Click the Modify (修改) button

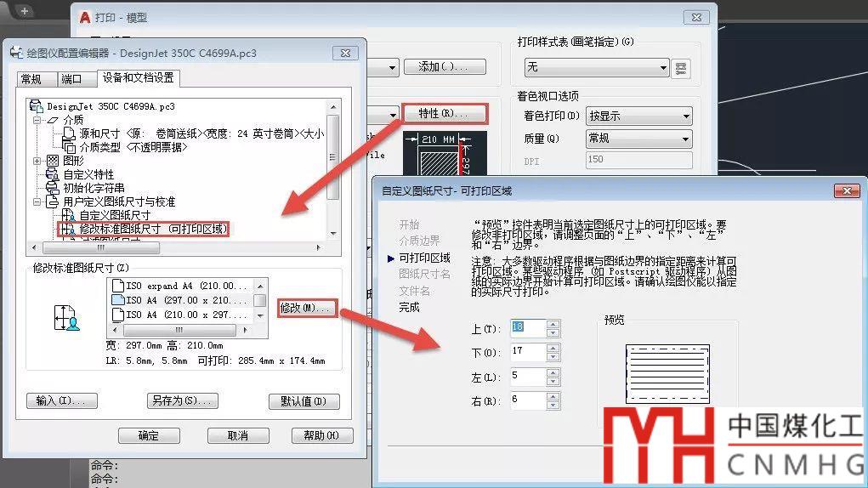coord(304,308)
